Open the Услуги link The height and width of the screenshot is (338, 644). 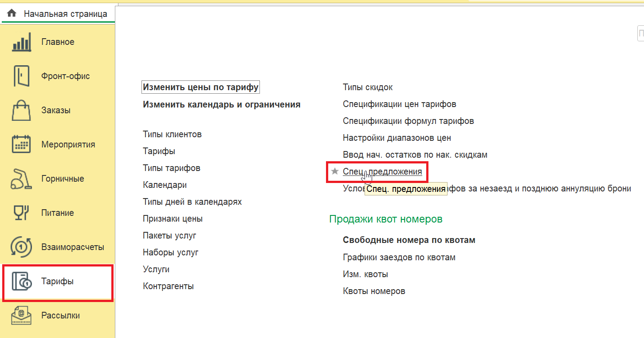pos(156,269)
